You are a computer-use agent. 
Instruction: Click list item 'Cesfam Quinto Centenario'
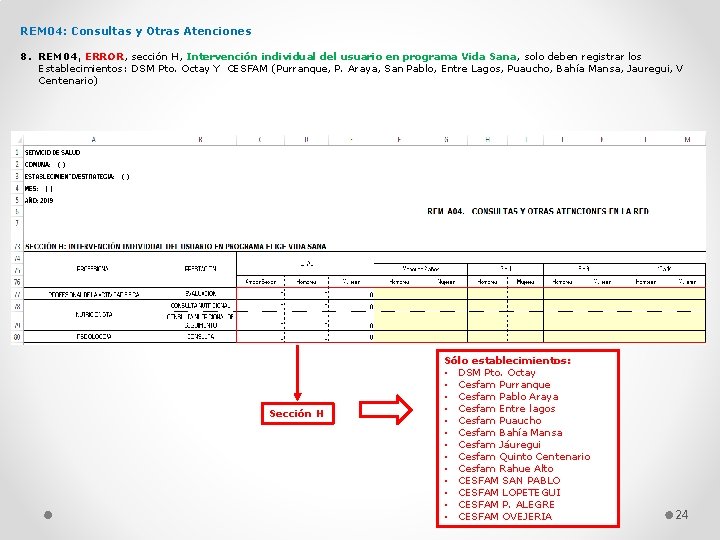[524, 456]
